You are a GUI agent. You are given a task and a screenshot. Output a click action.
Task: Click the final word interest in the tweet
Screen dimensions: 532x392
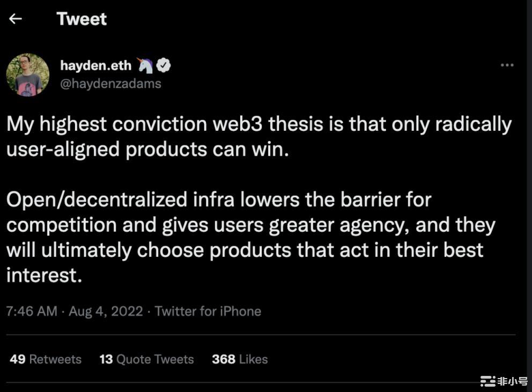click(x=43, y=275)
